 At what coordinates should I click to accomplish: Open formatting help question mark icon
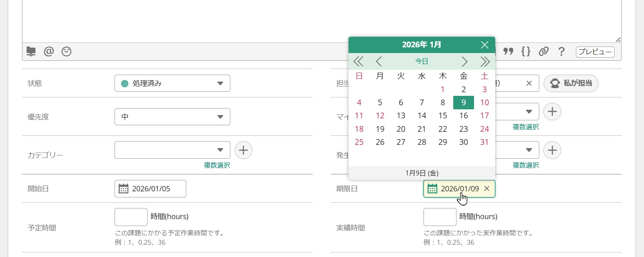coord(562,51)
